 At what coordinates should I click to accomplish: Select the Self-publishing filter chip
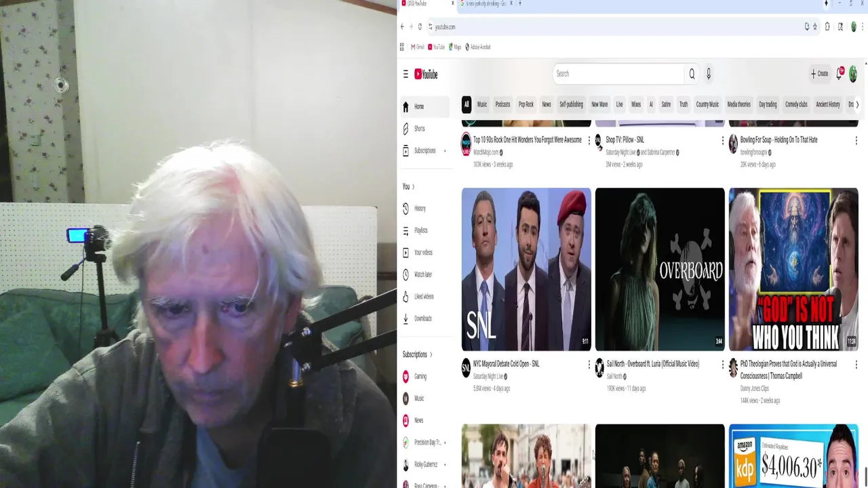(x=571, y=104)
